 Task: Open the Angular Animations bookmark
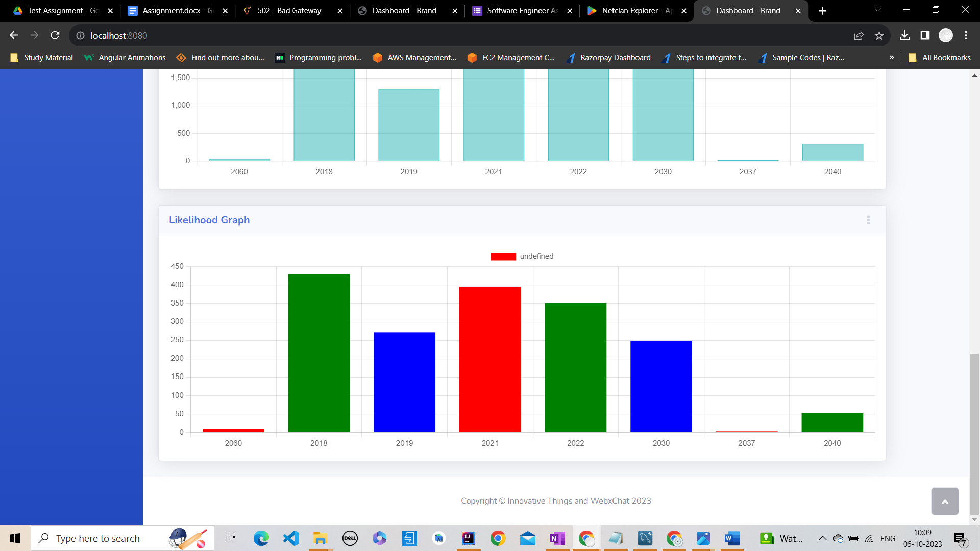[125, 58]
